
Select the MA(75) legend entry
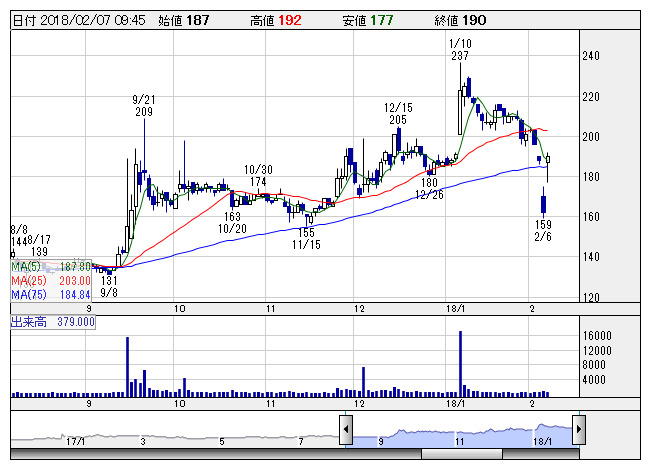point(51,294)
